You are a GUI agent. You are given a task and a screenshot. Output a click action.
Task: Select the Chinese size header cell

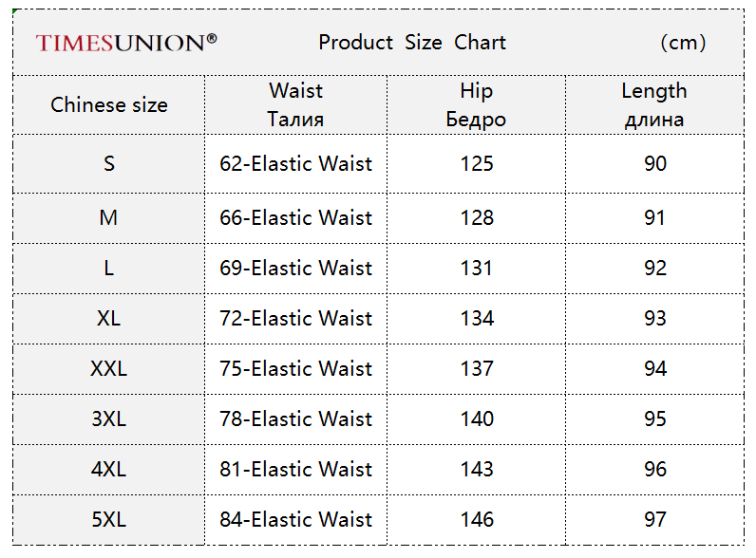pos(109,104)
